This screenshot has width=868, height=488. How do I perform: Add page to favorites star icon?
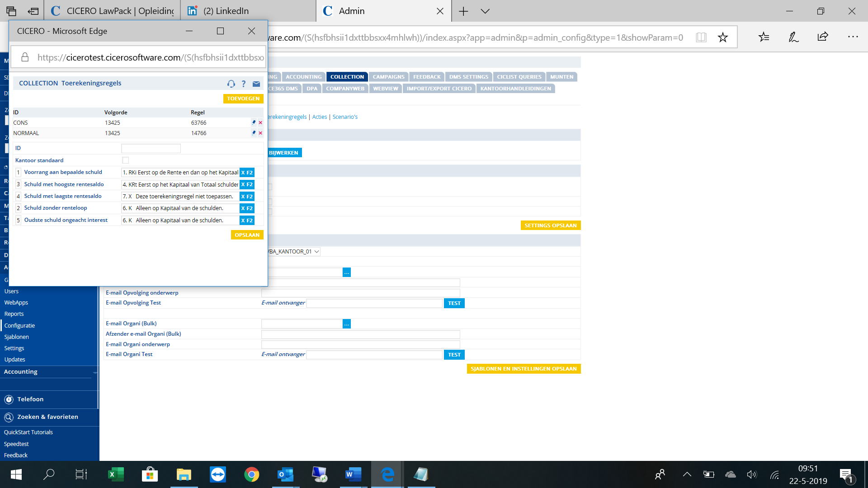[723, 38]
